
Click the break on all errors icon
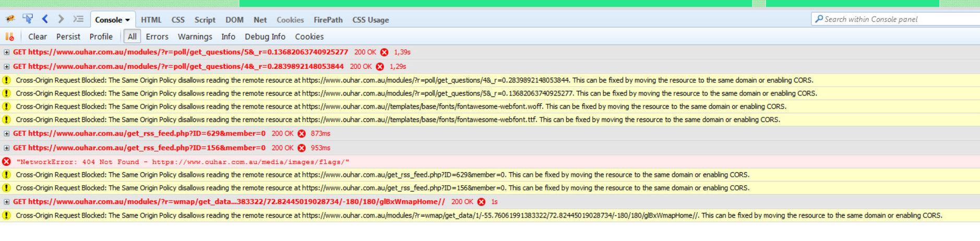(x=9, y=37)
